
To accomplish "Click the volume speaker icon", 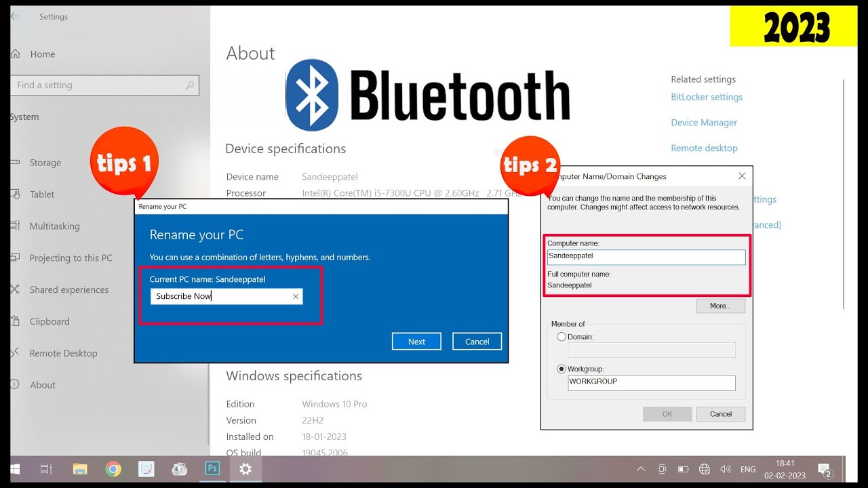I will click(726, 469).
